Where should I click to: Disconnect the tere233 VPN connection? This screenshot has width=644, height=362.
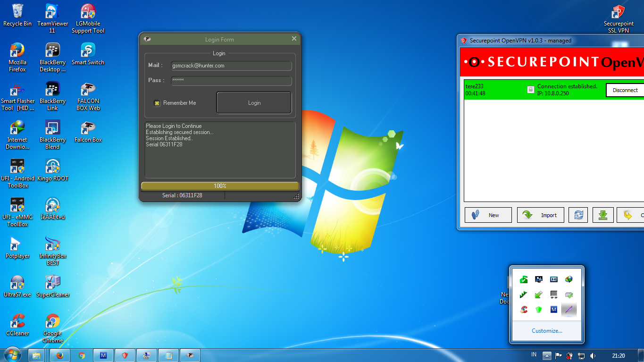click(625, 90)
